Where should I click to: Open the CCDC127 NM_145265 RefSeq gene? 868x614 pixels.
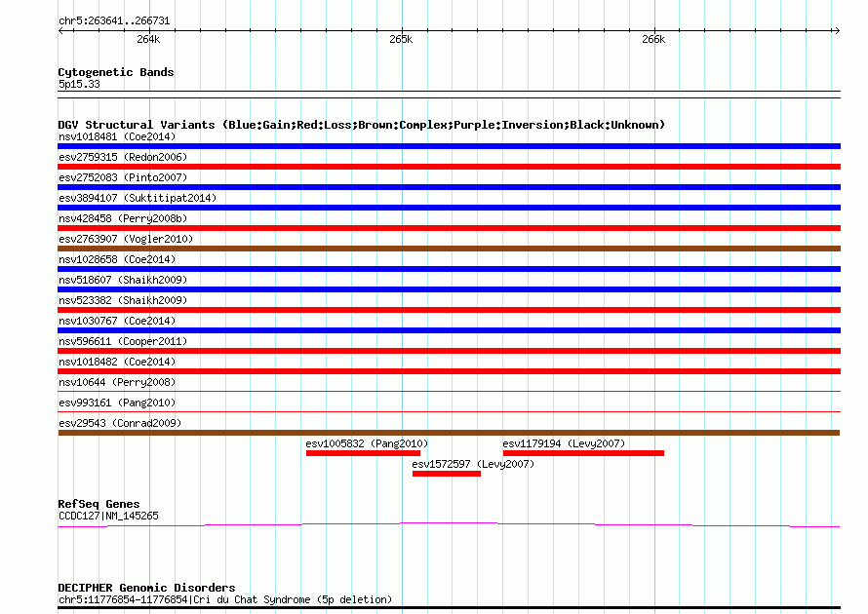(x=449, y=525)
